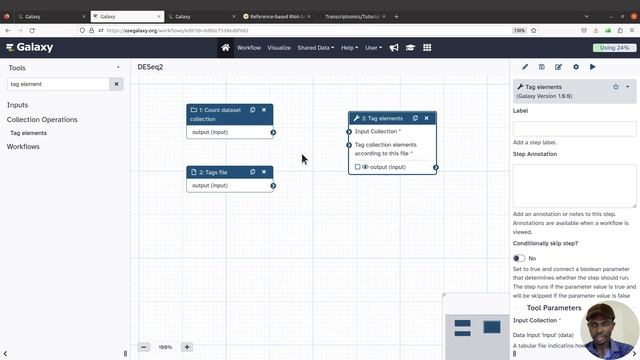Toggle Conditionally skip step switch
The width and height of the screenshot is (640, 360).
tap(519, 258)
